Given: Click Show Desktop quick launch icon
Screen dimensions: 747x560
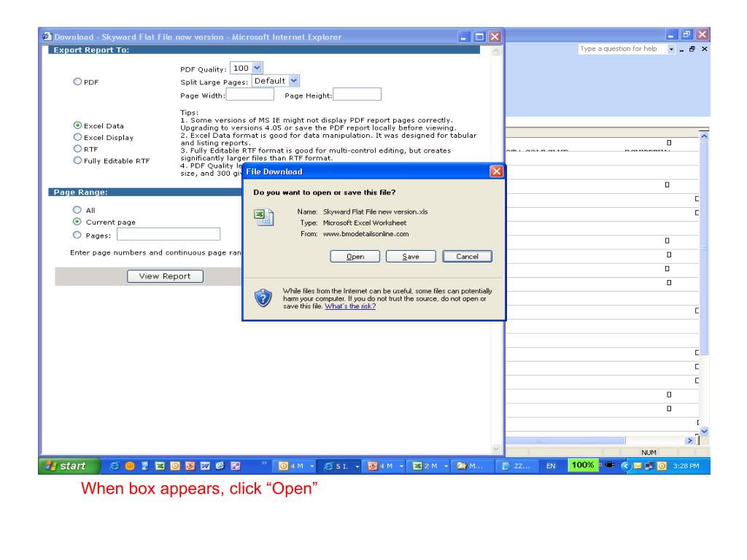Looking at the screenshot, I should [x=145, y=466].
